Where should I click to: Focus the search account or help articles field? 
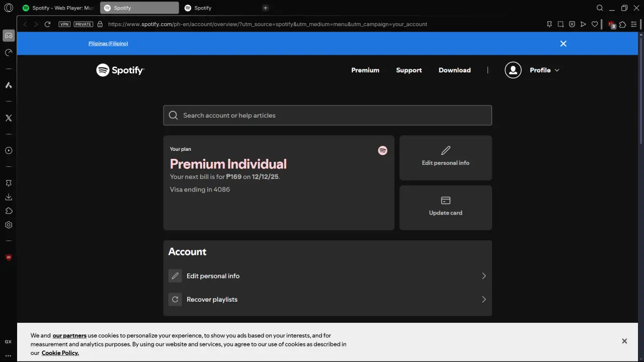[x=328, y=115]
